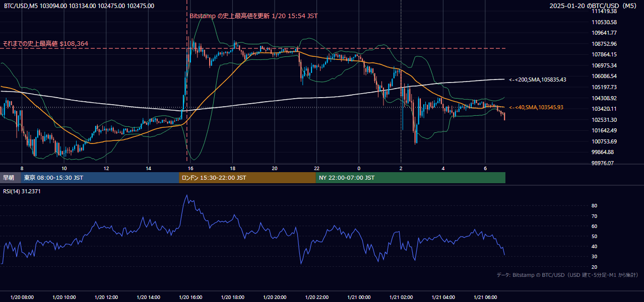Image resolution: width=644 pixels, height=302 pixels.
Task: Click hour tick 16 under price chart
Action: click(190, 168)
